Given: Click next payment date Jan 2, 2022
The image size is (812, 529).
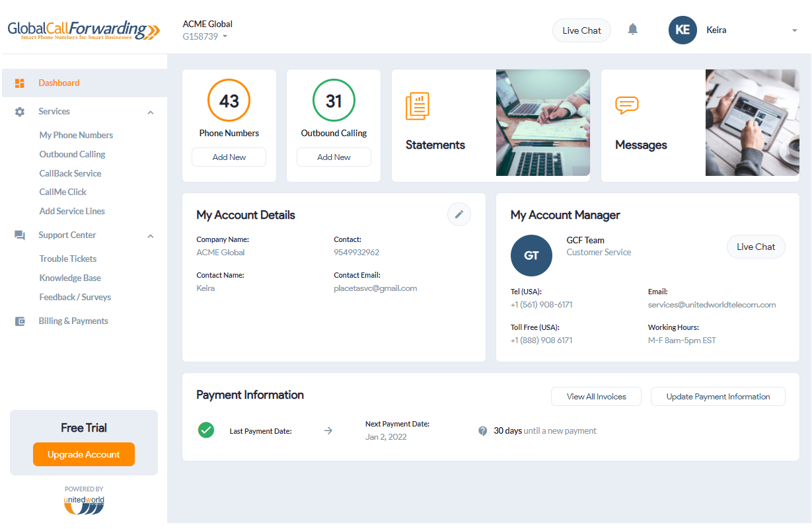Looking at the screenshot, I should pyautogui.click(x=386, y=437).
